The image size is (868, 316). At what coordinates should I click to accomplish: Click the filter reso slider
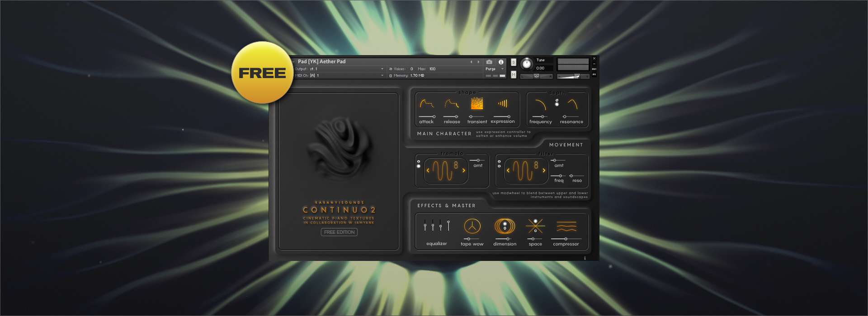(576, 176)
